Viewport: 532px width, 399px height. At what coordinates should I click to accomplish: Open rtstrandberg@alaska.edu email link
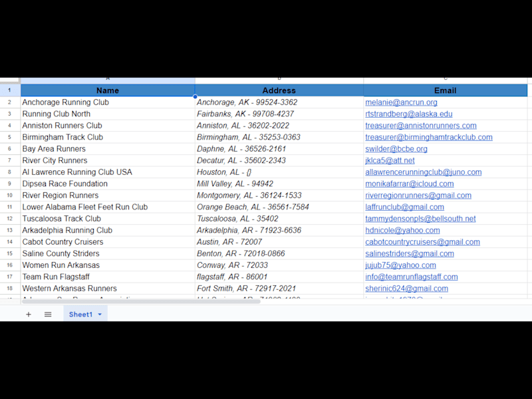click(x=409, y=114)
